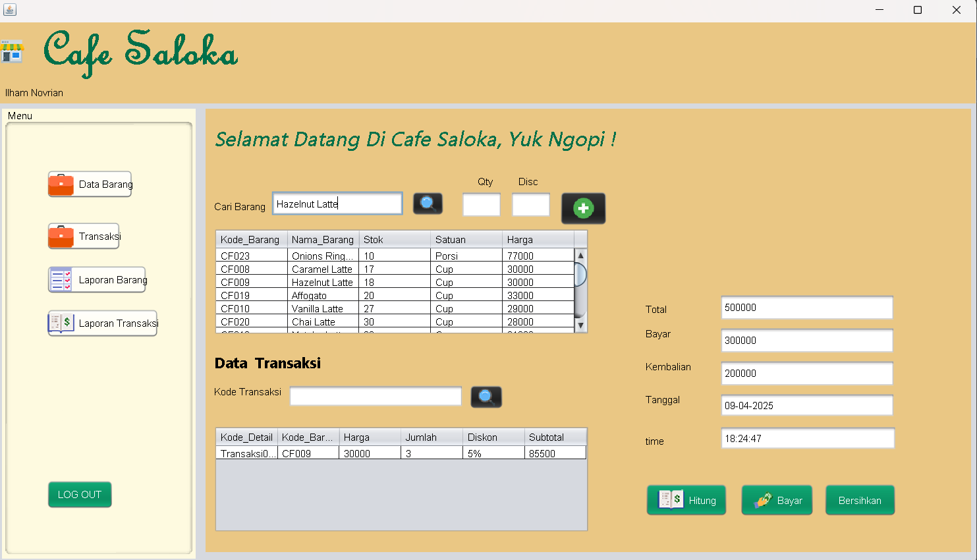Select the Hazelnut Latte row in table

coord(322,283)
